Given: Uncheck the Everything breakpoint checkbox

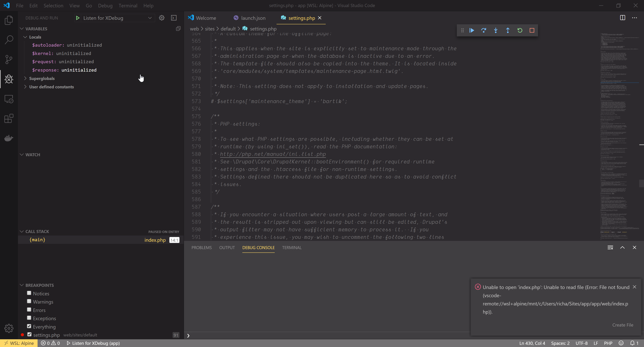Looking at the screenshot, I should coord(29,326).
